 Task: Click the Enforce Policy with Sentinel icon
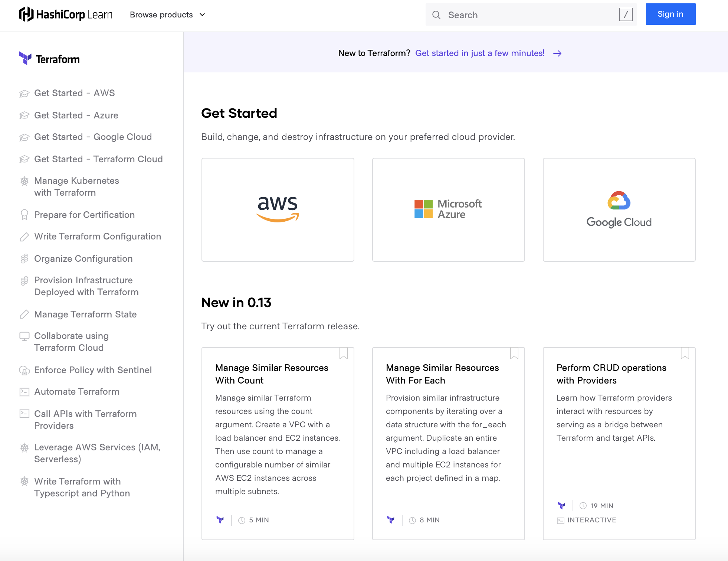[x=24, y=369]
